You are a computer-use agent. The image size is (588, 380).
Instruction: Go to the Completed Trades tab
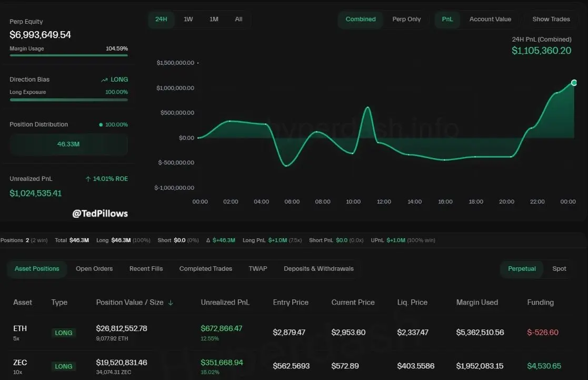205,269
